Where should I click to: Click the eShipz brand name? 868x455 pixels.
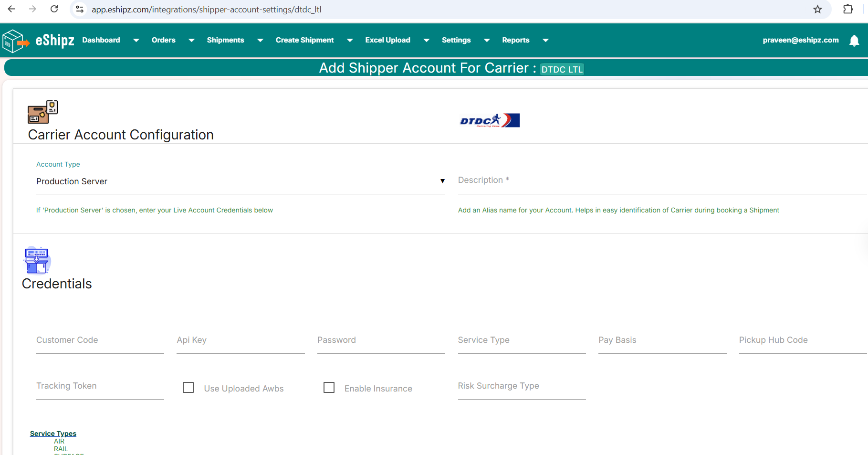[x=55, y=41]
